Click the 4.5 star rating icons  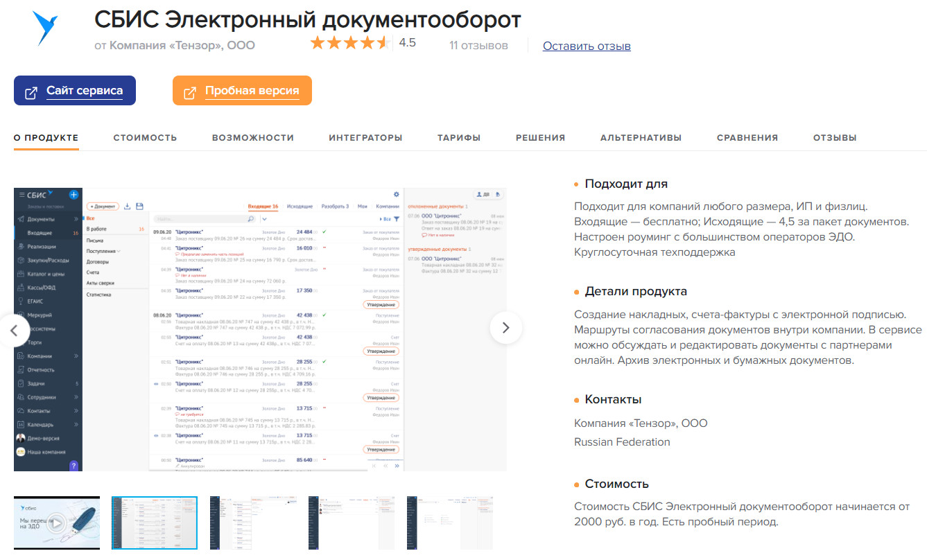(x=351, y=43)
